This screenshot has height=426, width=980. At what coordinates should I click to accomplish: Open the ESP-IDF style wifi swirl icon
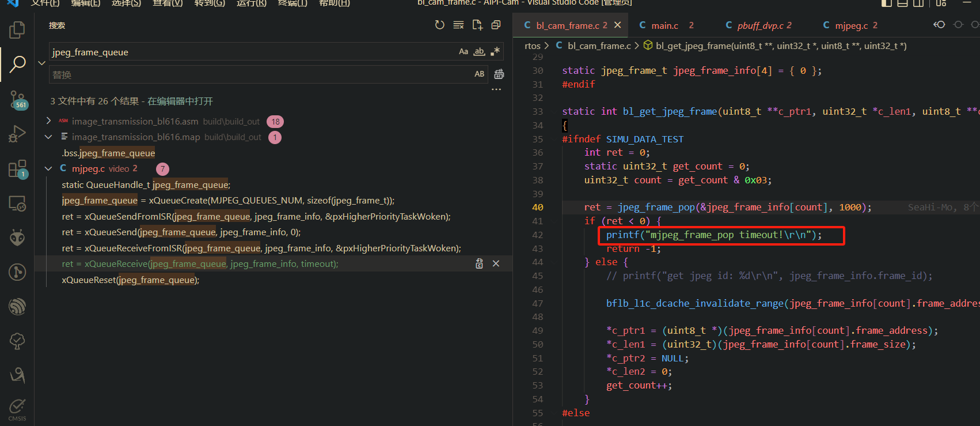click(x=17, y=306)
